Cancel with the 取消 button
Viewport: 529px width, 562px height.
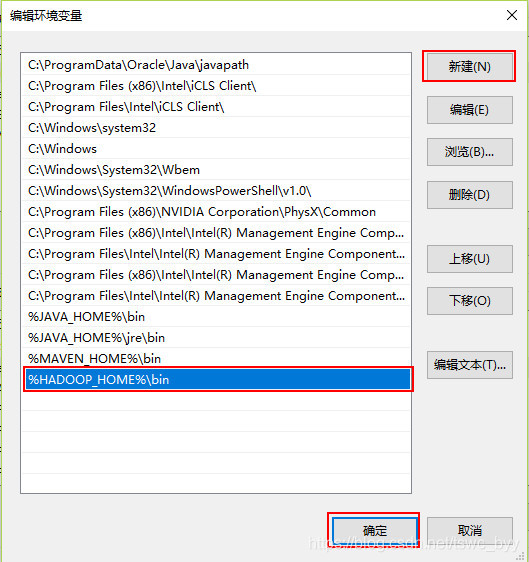(470, 530)
